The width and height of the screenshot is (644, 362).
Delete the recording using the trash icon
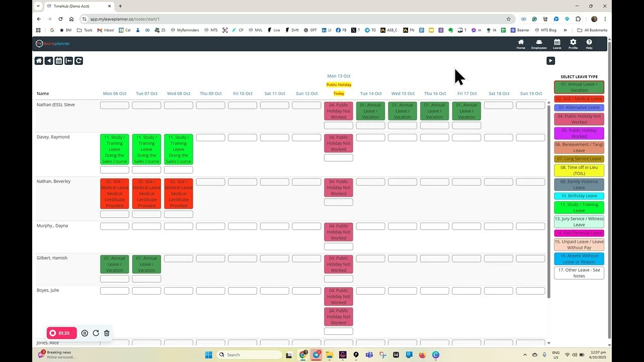107,333
